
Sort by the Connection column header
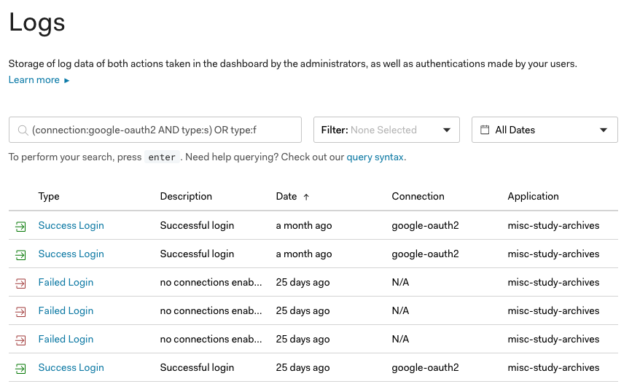pyautogui.click(x=418, y=196)
